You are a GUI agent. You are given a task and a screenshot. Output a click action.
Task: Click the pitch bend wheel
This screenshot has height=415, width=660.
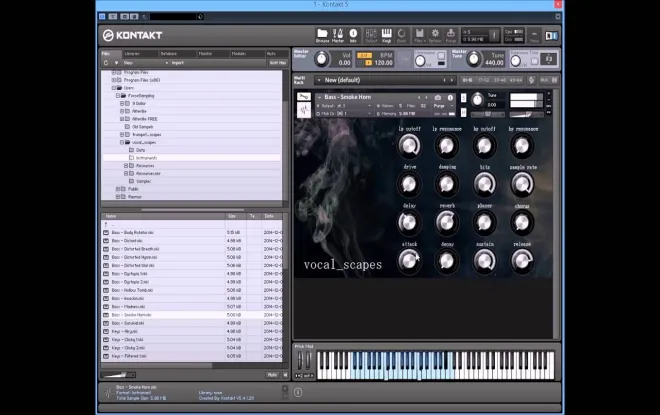tap(300, 362)
